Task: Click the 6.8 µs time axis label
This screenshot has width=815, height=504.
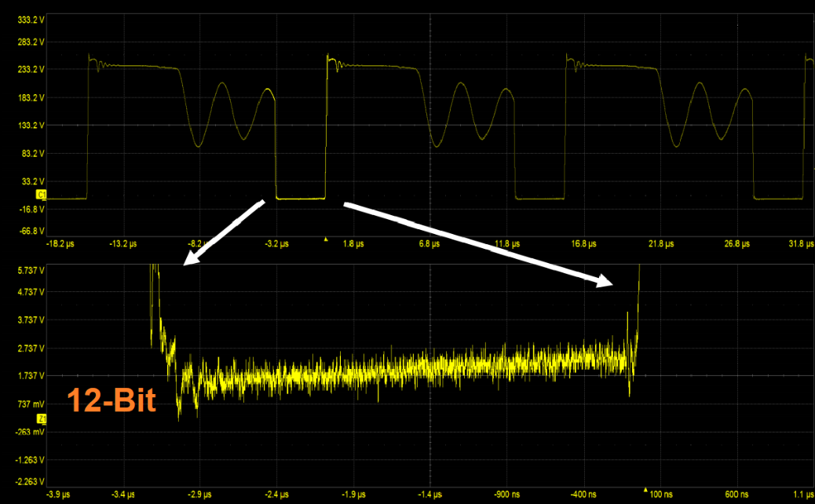Action: [429, 243]
